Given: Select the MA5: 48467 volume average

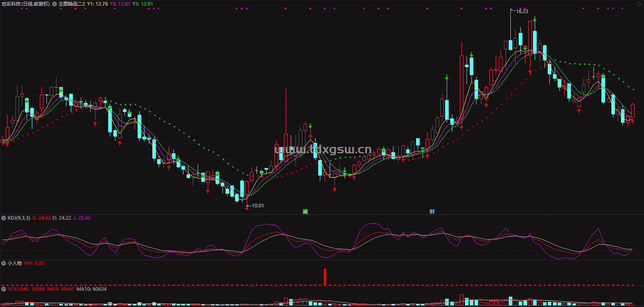Looking at the screenshot, I should pos(61,289).
